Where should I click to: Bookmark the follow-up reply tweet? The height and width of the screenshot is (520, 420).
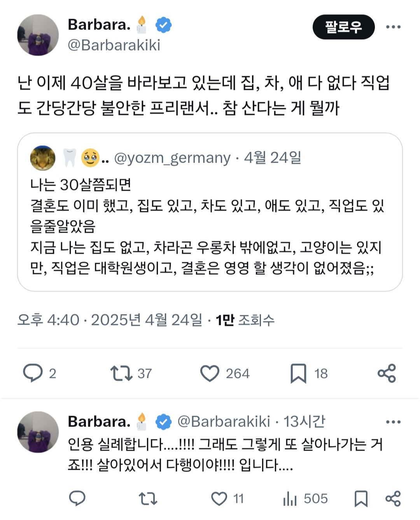point(361,498)
